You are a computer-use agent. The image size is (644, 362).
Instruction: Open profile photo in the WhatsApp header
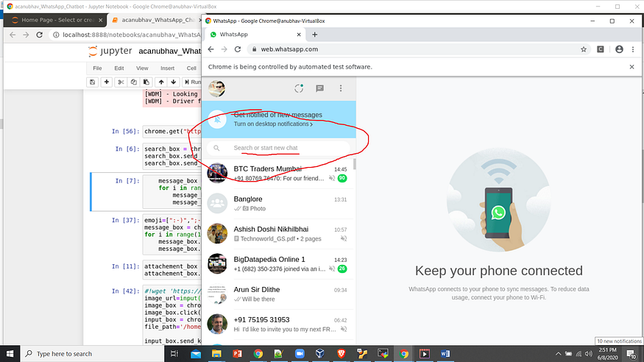(217, 88)
